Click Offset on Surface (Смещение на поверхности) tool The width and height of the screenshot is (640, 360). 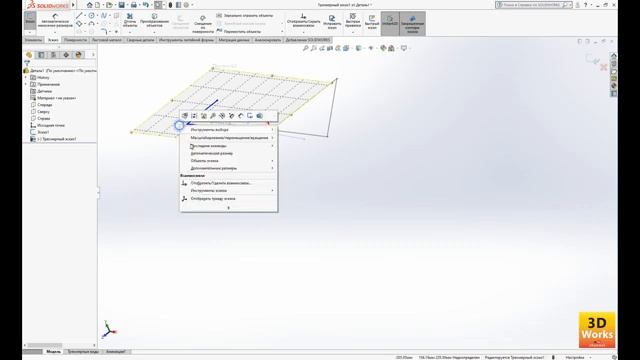203,23
